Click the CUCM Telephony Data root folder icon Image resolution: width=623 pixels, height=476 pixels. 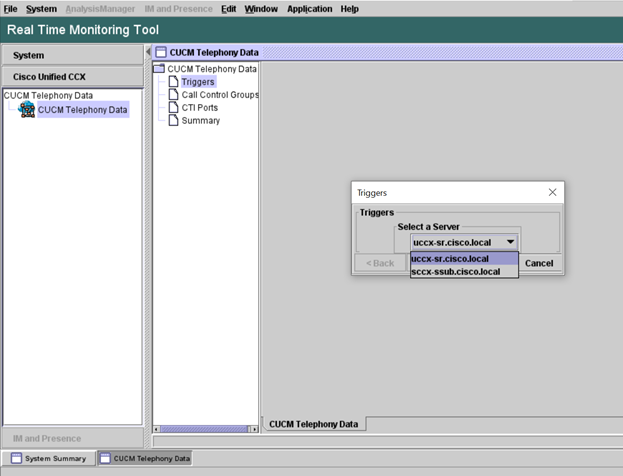pos(159,68)
